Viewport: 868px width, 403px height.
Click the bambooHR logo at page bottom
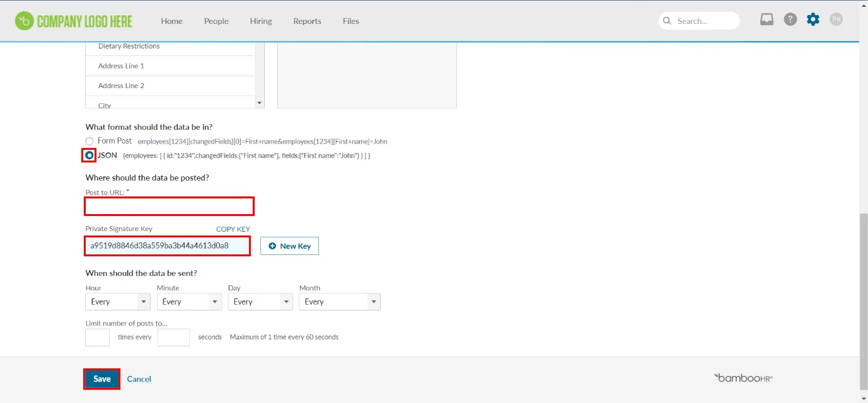pyautogui.click(x=744, y=378)
